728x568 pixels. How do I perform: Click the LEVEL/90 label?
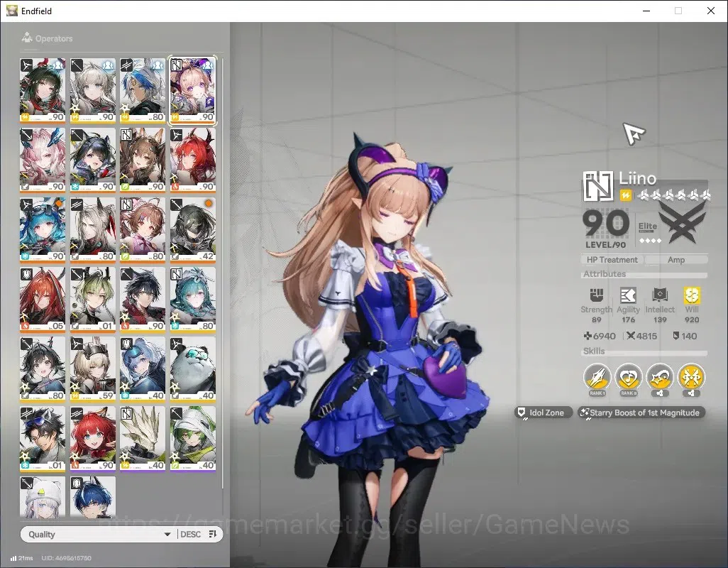coord(605,245)
